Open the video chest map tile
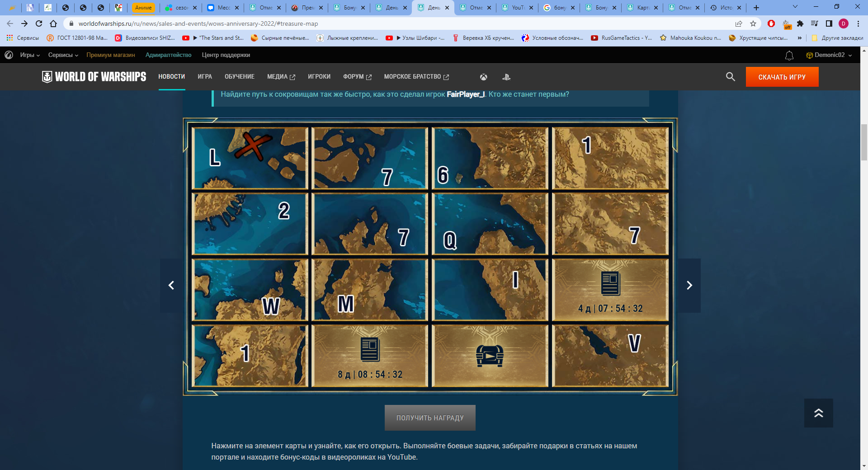This screenshot has height=470, width=868. [x=490, y=356]
